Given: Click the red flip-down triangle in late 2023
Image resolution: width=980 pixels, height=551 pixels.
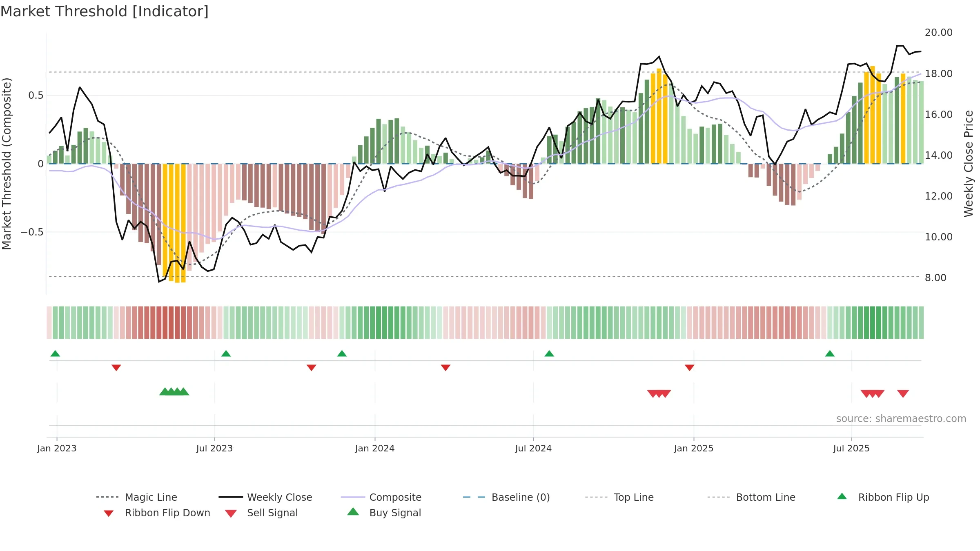Looking at the screenshot, I should 311,368.
